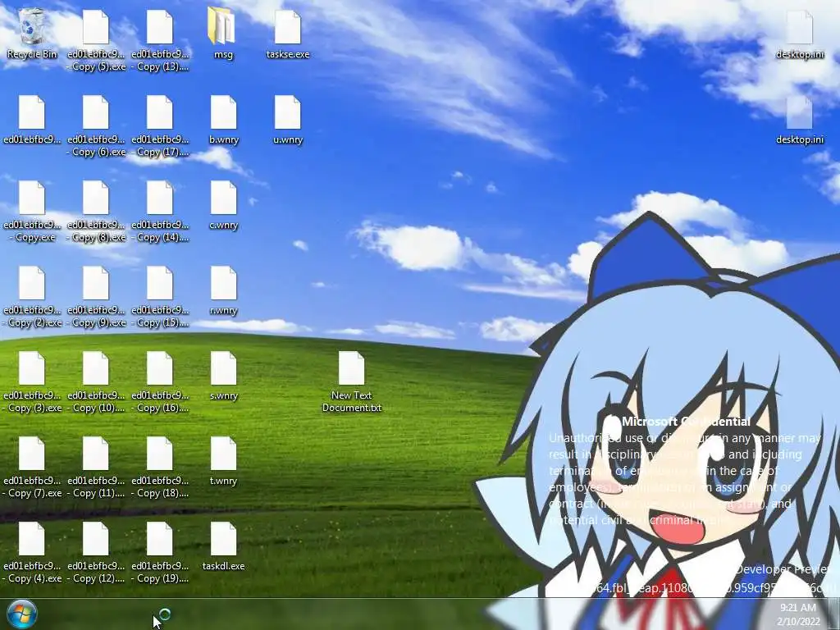The image size is (840, 630).
Task: Select ed01ebfbc9 - Copy (3).exe
Action: (x=32, y=381)
